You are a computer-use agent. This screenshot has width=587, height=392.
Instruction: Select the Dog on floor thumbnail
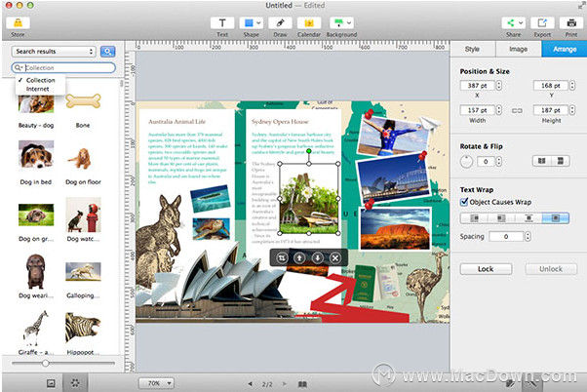pyautogui.click(x=79, y=158)
